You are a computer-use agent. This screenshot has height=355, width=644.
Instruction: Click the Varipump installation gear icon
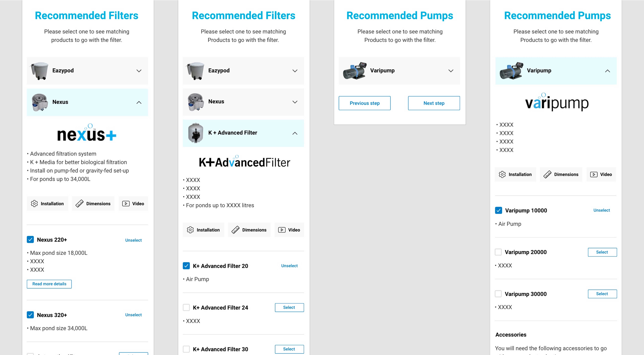pos(502,174)
